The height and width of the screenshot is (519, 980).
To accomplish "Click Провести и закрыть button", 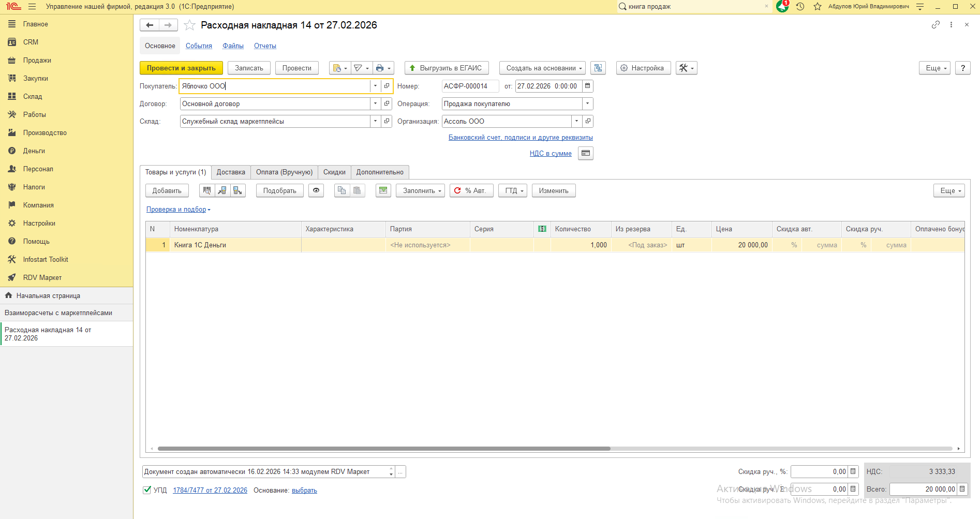I will click(181, 68).
